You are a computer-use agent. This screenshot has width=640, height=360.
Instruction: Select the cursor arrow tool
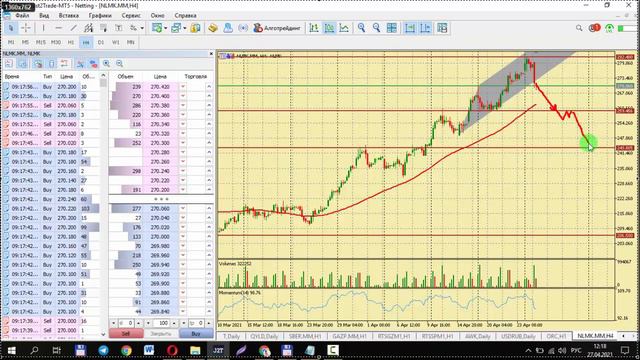pyautogui.click(x=11, y=28)
